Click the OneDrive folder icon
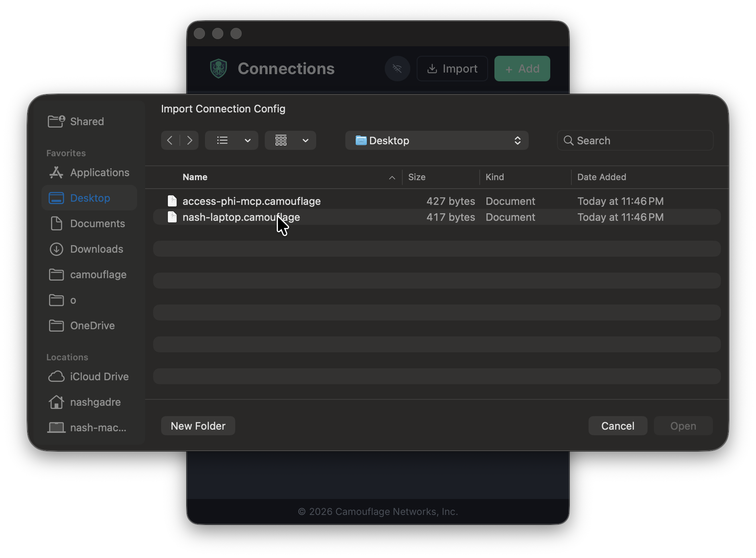The image size is (756, 558). coord(56,325)
